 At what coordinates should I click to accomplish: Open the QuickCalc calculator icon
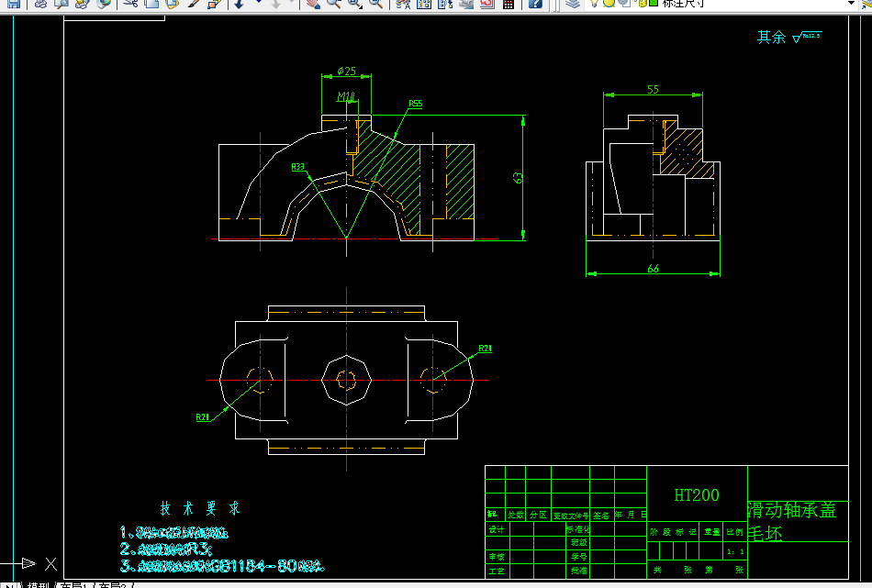tap(509, 4)
